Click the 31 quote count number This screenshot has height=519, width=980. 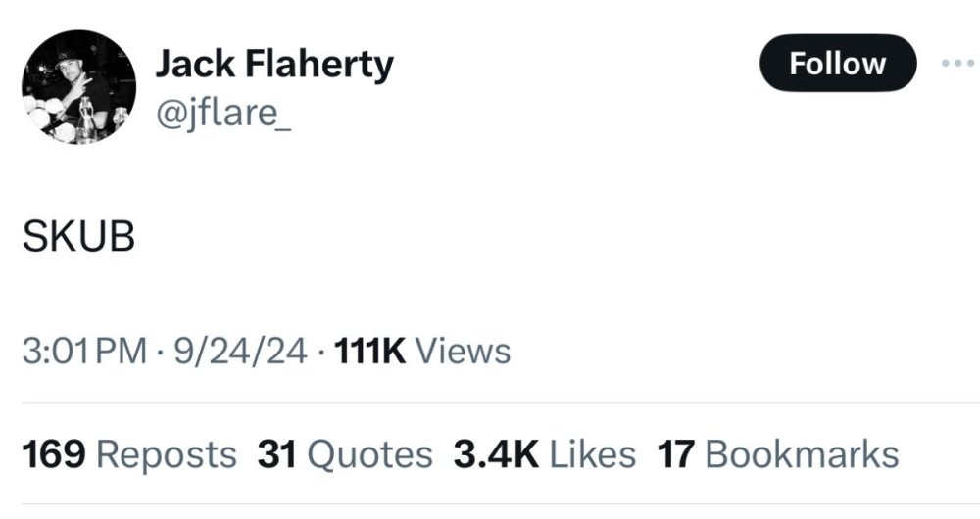(x=277, y=454)
